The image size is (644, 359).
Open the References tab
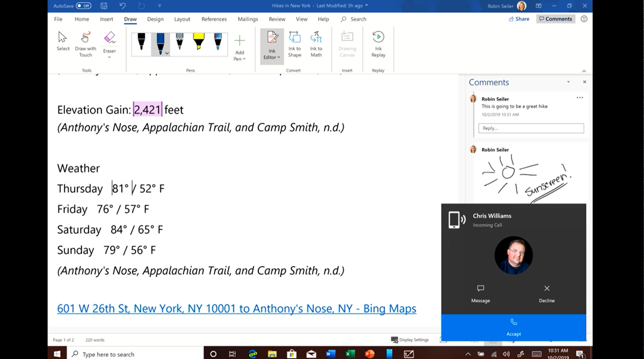[214, 19]
